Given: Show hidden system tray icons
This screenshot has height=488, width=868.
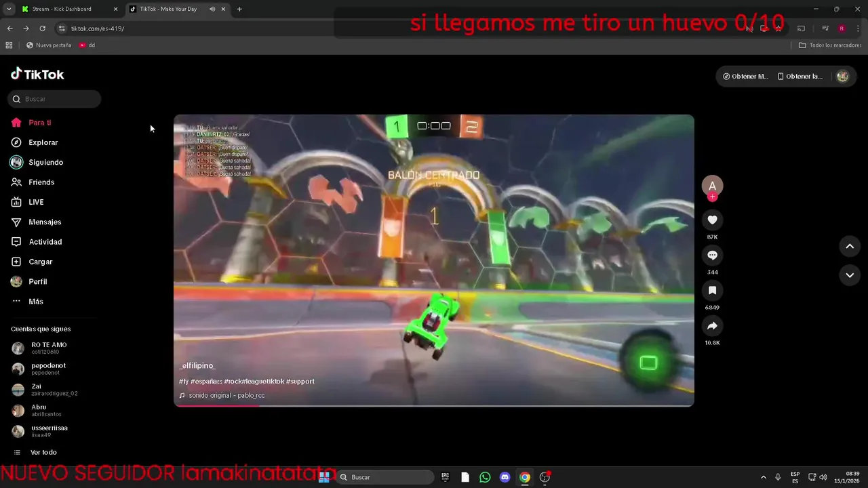Looking at the screenshot, I should pyautogui.click(x=763, y=477).
